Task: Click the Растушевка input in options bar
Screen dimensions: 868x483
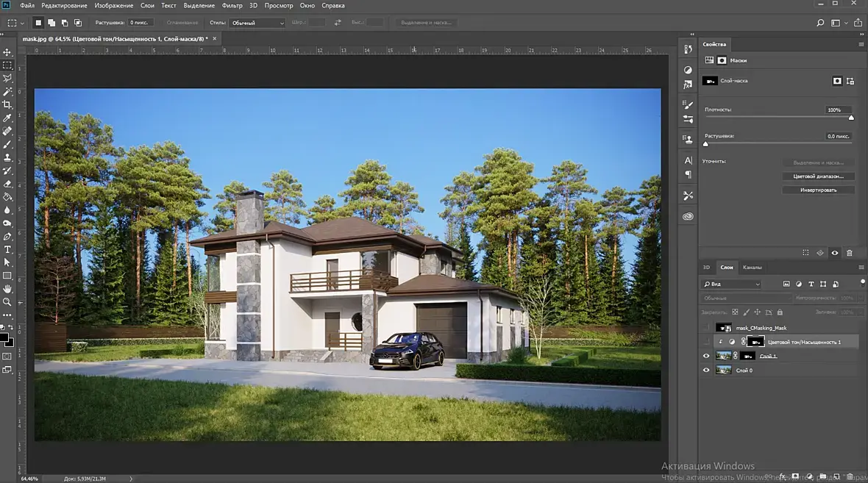Action: [x=140, y=23]
